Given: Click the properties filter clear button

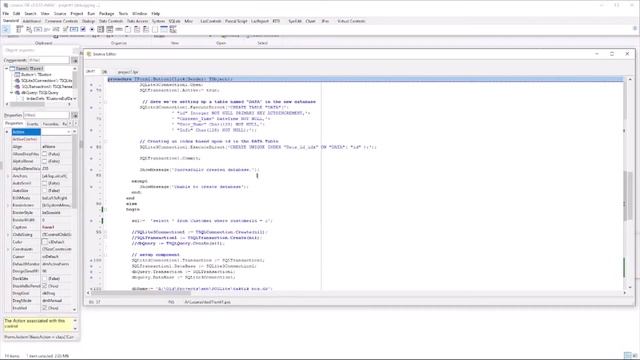Looking at the screenshot, I should pos(75,116).
